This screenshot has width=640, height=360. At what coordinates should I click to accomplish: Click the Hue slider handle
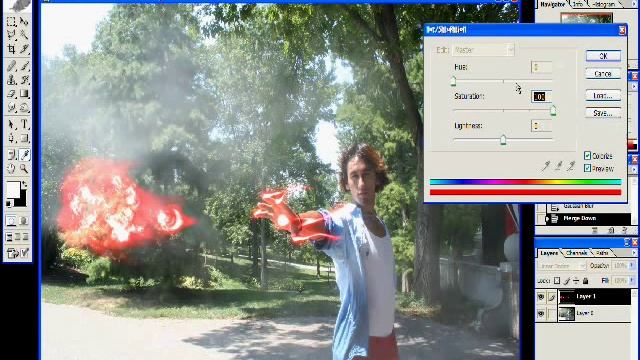coord(453,82)
